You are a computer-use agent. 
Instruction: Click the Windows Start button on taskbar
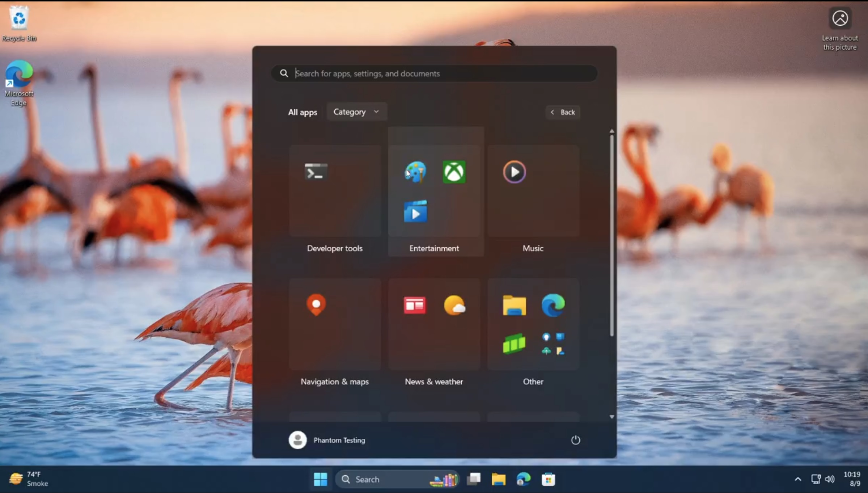[320, 479]
